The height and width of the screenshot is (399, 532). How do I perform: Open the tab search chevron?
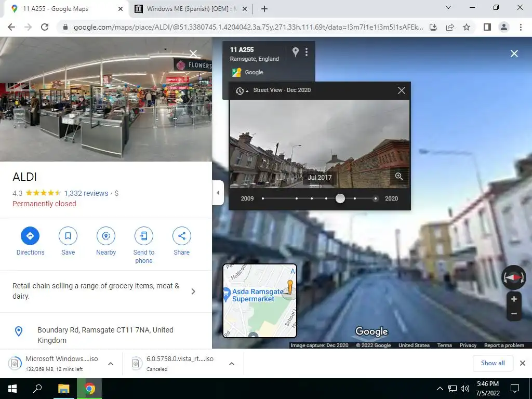pyautogui.click(x=448, y=7)
